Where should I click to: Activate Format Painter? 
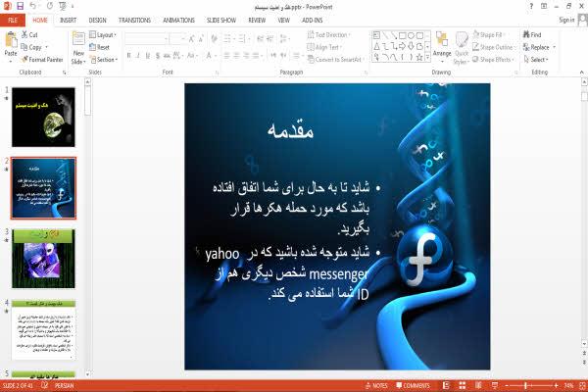pos(42,59)
